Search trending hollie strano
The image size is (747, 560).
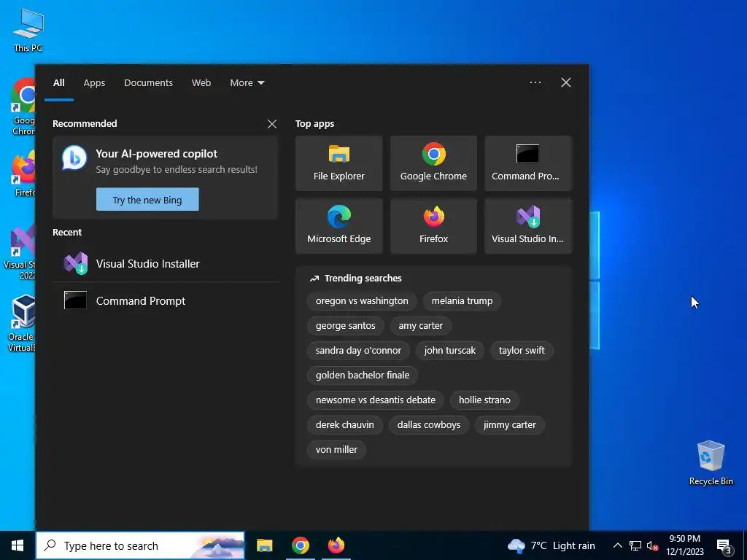pyautogui.click(x=484, y=400)
